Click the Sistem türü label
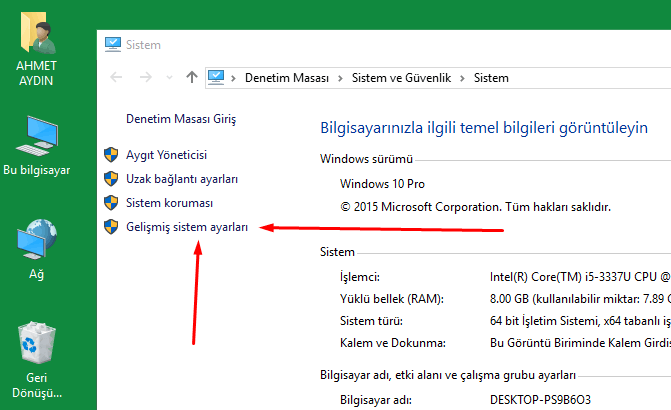671x410 pixels. point(371,321)
